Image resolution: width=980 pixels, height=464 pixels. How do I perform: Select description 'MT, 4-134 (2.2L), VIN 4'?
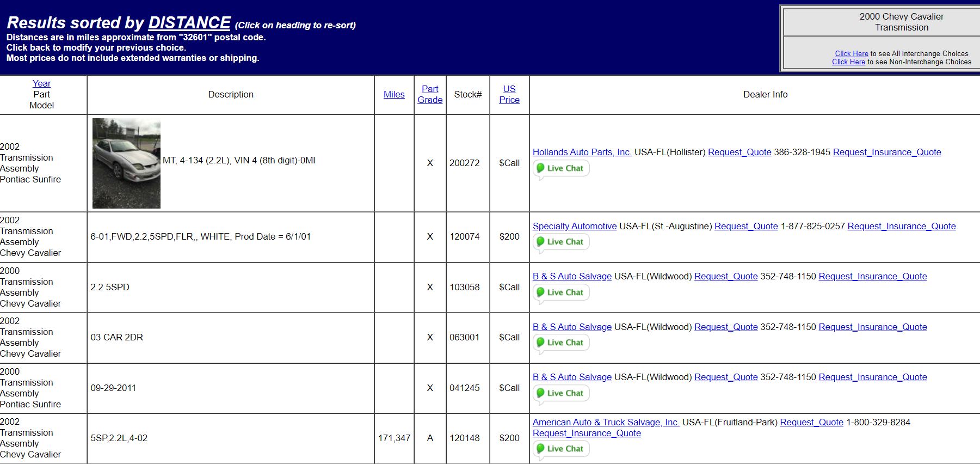[239, 160]
